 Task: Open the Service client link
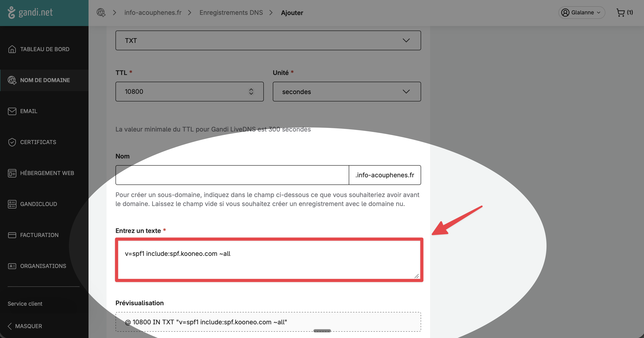25,304
